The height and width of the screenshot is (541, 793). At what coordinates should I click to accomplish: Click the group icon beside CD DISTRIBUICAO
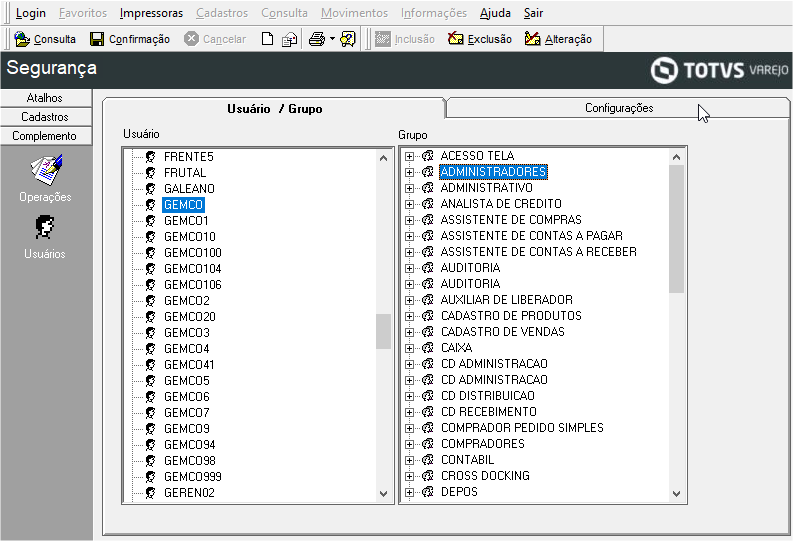click(x=428, y=396)
